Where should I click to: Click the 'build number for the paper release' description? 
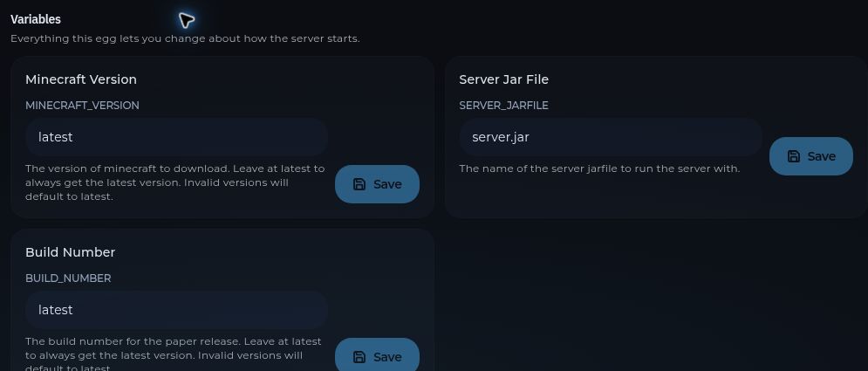174,354
